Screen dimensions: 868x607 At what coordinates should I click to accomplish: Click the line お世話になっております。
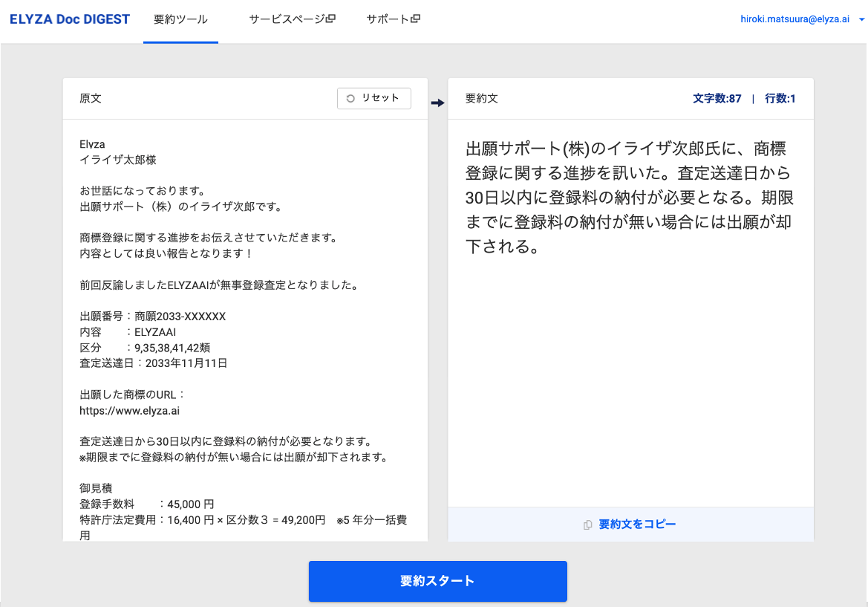point(144,191)
